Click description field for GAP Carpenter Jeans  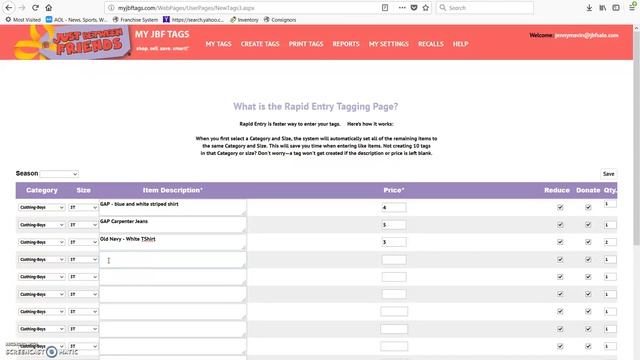tap(173, 225)
